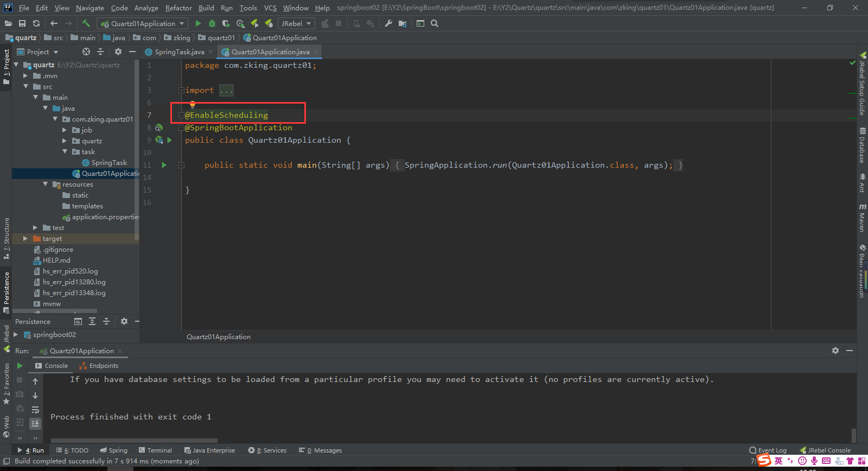Toggle the Persistence side tab

[7, 292]
